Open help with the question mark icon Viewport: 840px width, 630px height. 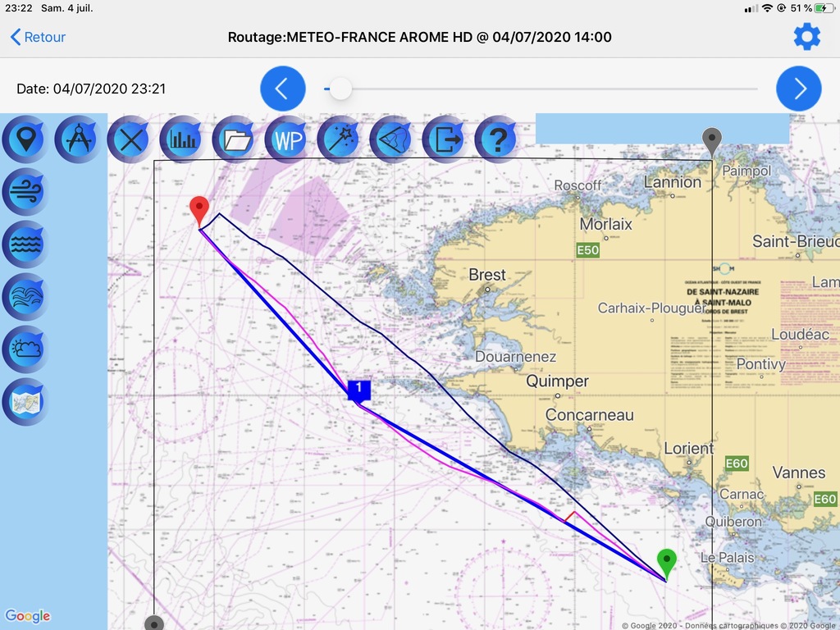(x=498, y=139)
